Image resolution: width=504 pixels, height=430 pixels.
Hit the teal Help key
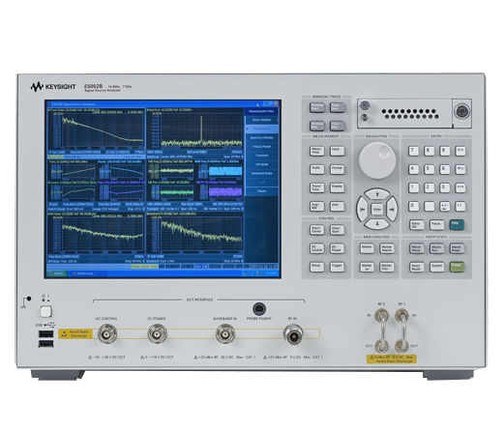(x=457, y=224)
